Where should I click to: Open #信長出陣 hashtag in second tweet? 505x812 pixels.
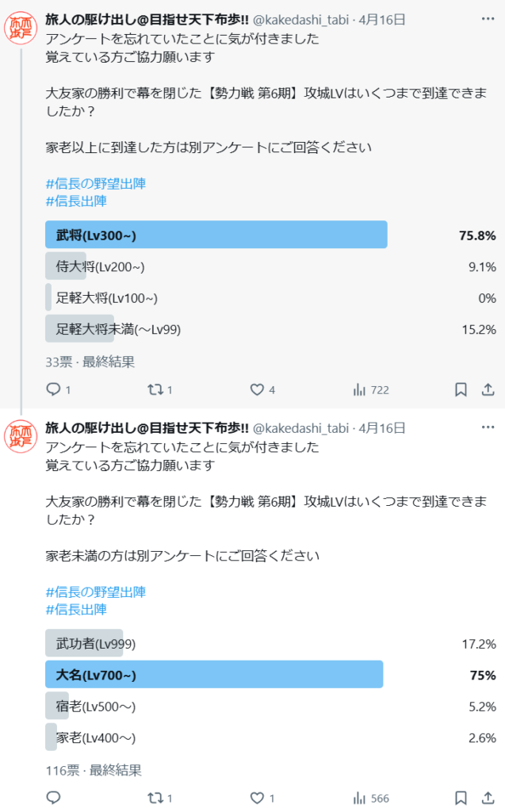76,610
